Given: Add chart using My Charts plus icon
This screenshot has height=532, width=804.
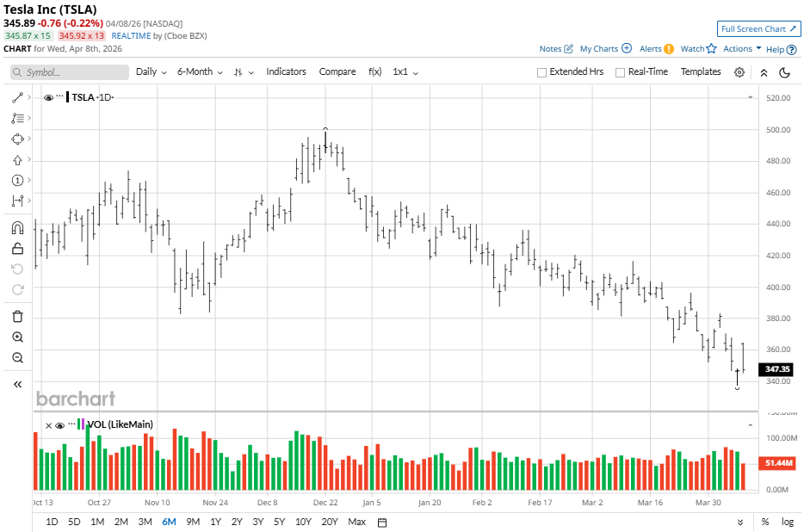Looking at the screenshot, I should [x=627, y=48].
